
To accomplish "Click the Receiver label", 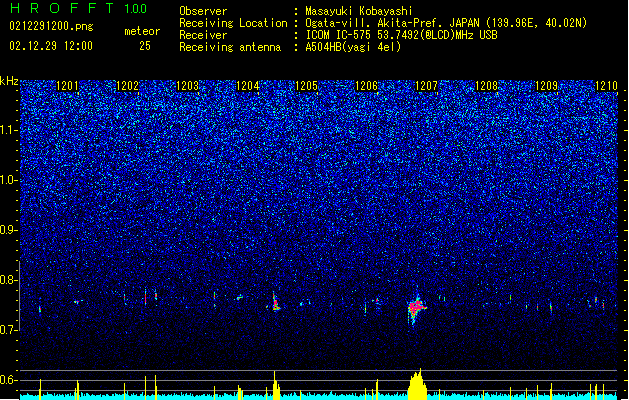I will (x=203, y=35).
